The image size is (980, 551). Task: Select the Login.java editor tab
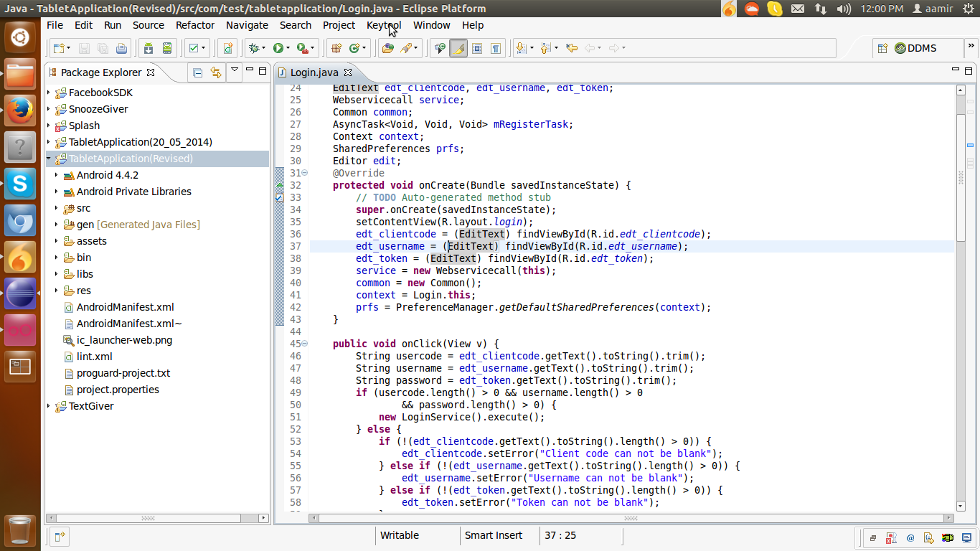313,72
